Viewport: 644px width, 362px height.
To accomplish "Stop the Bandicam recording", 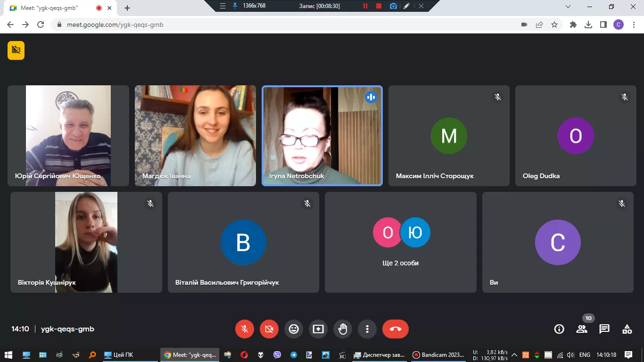I will coord(379,6).
